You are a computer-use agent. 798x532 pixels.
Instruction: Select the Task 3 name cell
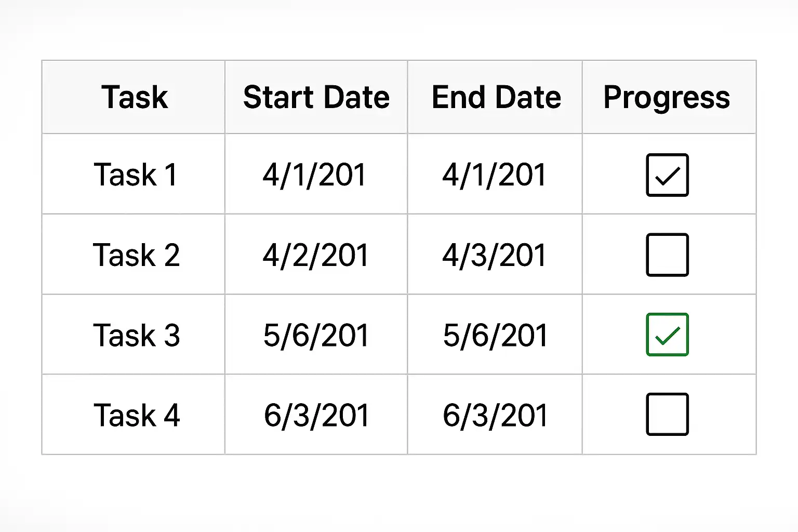click(136, 335)
